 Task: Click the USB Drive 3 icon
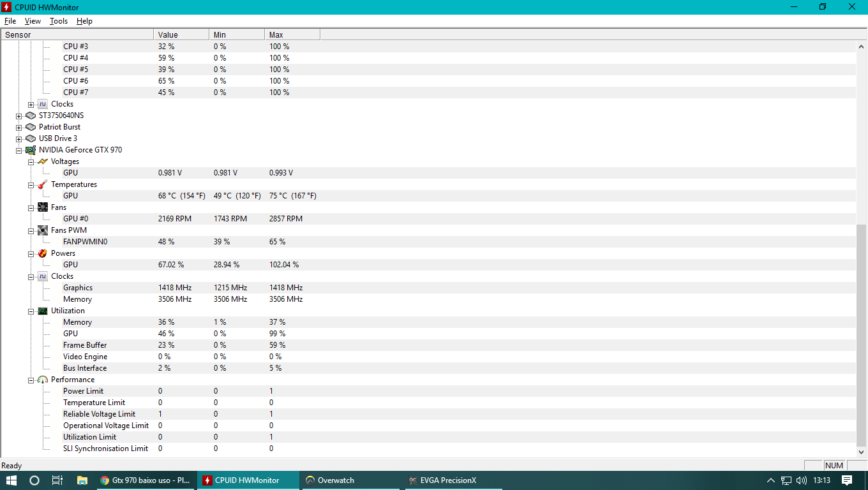coord(31,138)
